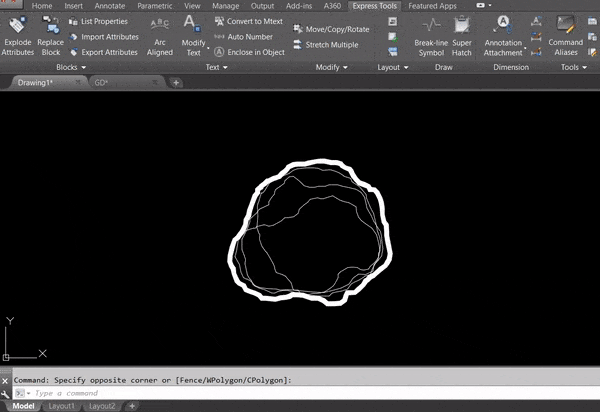Select the Model layout tab
The image size is (600, 412).
(x=23, y=406)
